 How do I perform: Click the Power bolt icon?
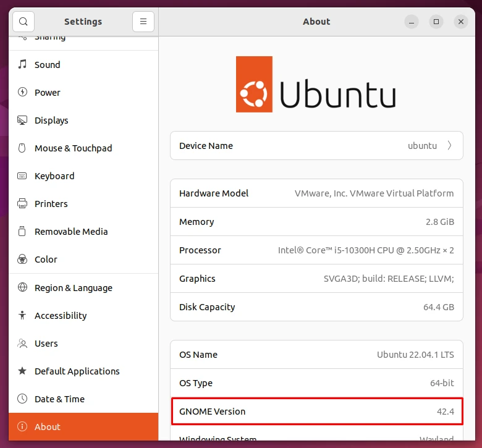22,92
